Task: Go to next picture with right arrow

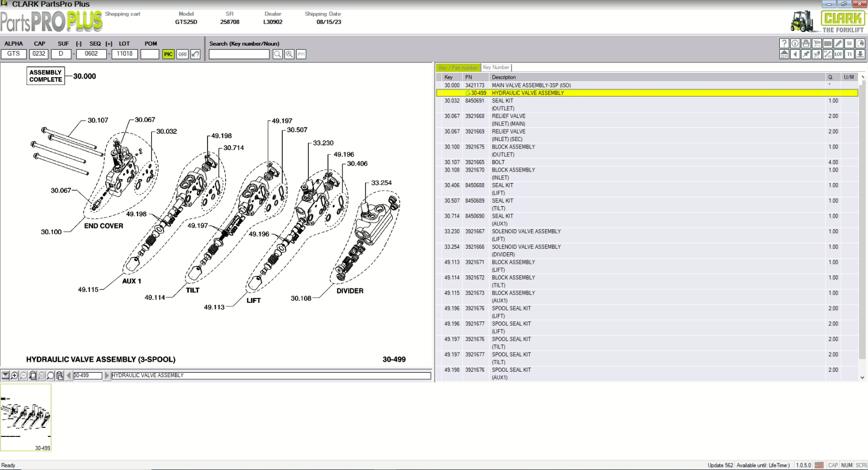Action: (106, 375)
